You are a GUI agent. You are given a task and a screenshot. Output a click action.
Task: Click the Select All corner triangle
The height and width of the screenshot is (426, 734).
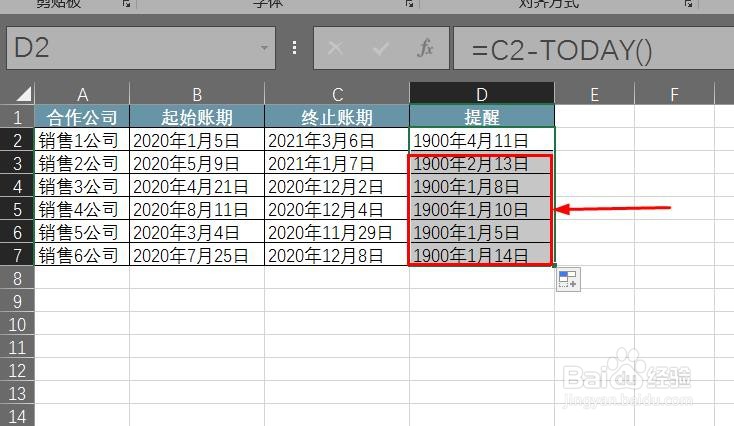click(x=23, y=94)
